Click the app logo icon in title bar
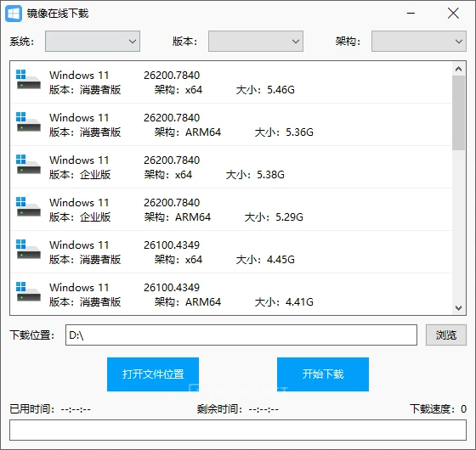The width and height of the screenshot is (476, 450). [x=14, y=14]
